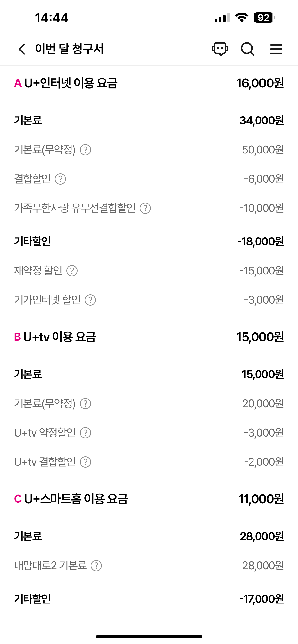
Task: Select the 16,000원 internet total amount
Action: click(x=260, y=83)
